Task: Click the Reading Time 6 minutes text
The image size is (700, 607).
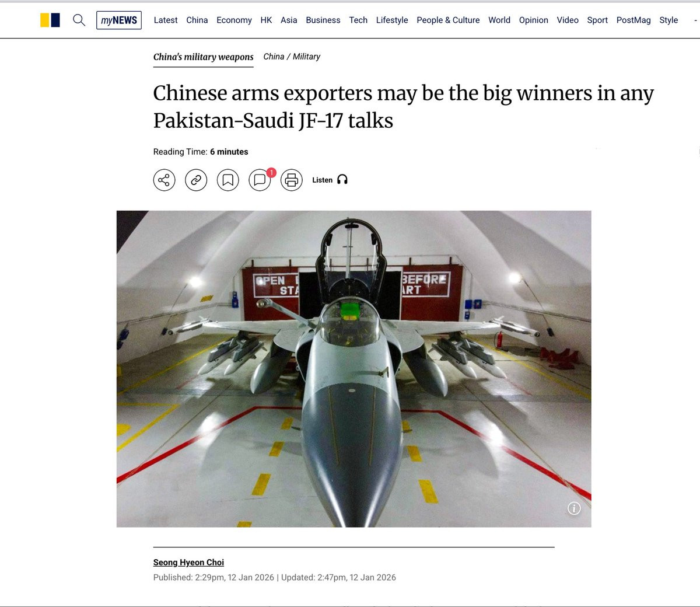Action: tap(201, 152)
